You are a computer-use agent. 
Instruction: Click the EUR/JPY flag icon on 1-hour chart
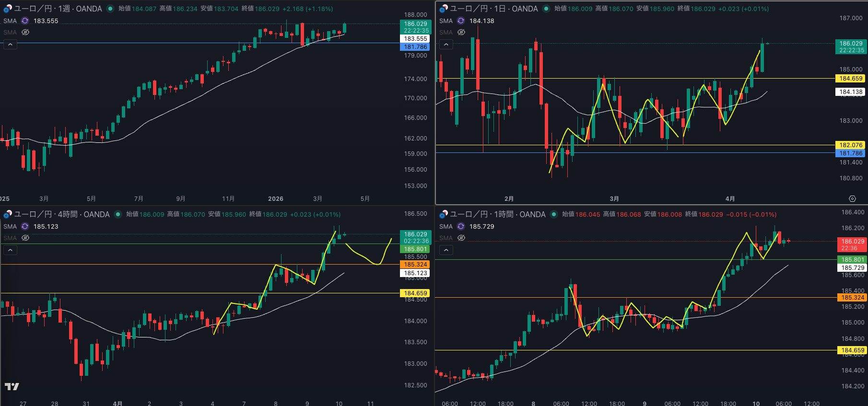[443, 214]
